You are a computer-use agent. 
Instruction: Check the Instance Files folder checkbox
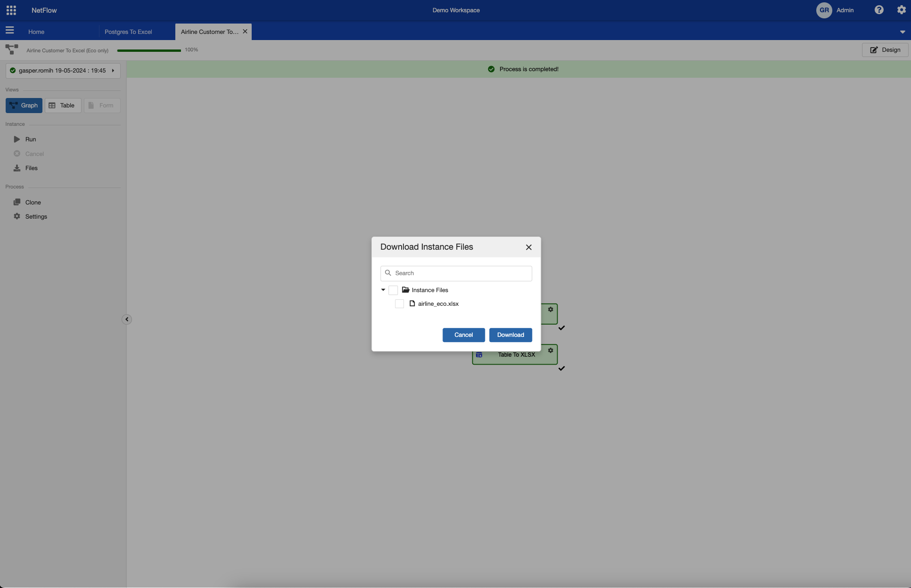pyautogui.click(x=393, y=290)
